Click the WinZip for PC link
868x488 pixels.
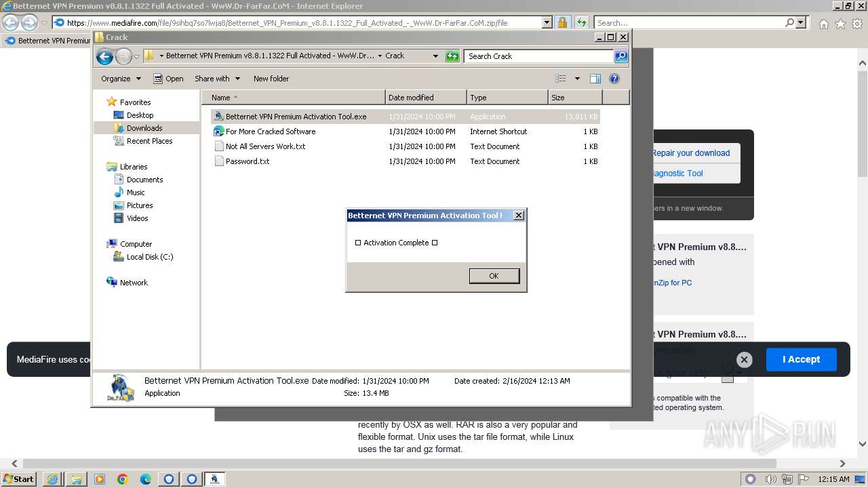[672, 283]
